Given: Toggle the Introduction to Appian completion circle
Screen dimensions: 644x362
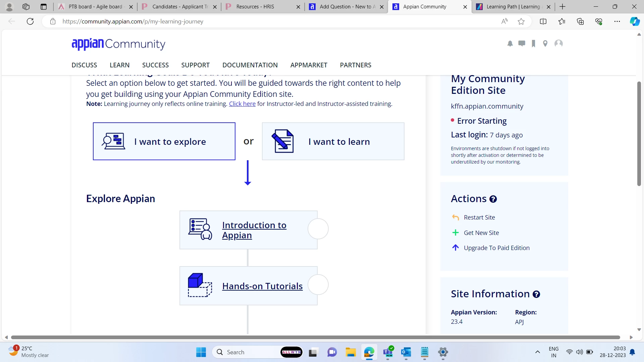Looking at the screenshot, I should pos(318,229).
